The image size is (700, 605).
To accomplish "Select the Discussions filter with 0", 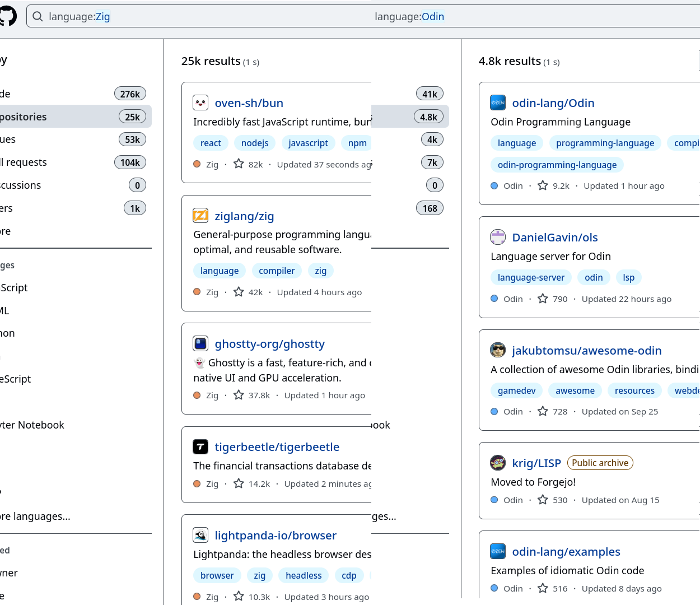I will point(75,185).
